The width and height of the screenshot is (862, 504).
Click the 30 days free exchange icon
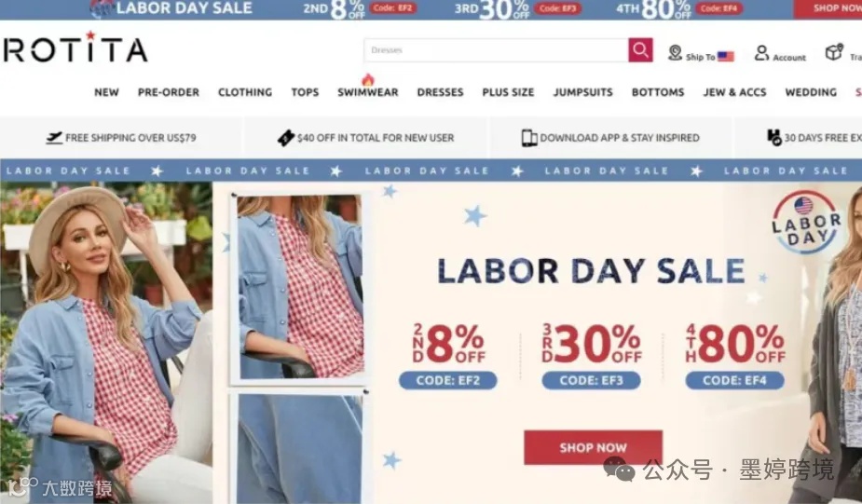click(774, 137)
